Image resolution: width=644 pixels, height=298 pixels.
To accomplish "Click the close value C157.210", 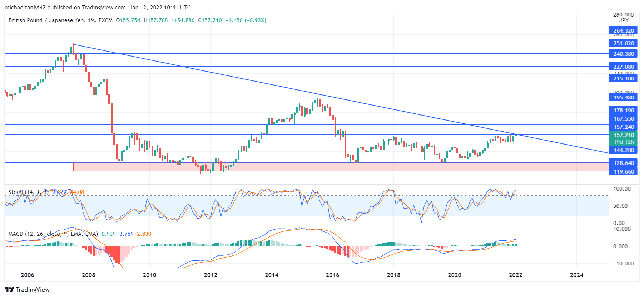I will point(210,20).
